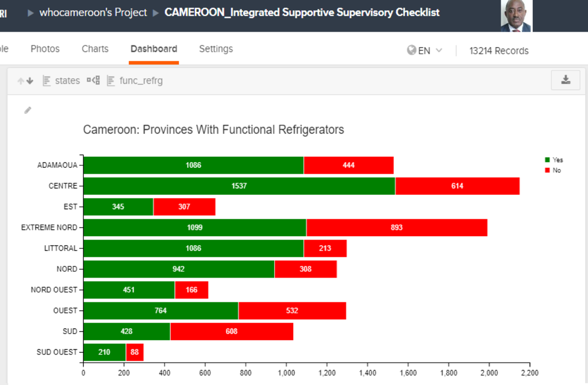Click the move chart down arrow
This screenshot has width=588, height=385.
coord(30,80)
